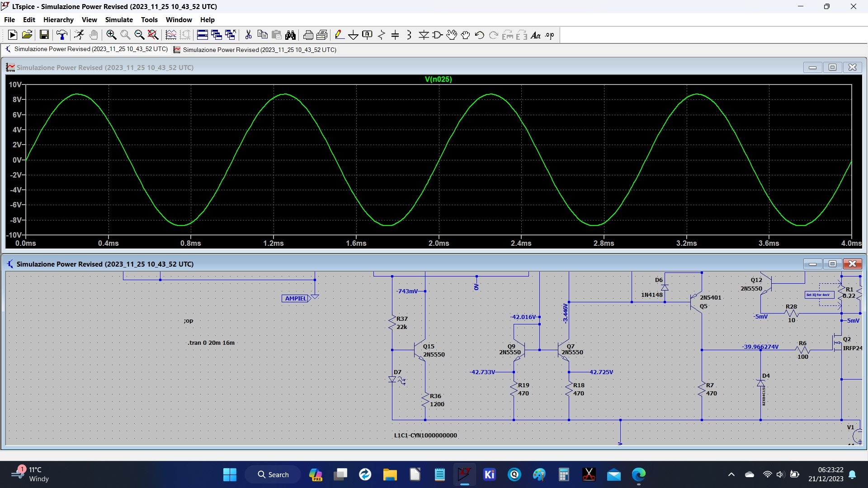Click the 1N4148 diode D6 label
The width and height of the screenshot is (868, 488).
651,295
